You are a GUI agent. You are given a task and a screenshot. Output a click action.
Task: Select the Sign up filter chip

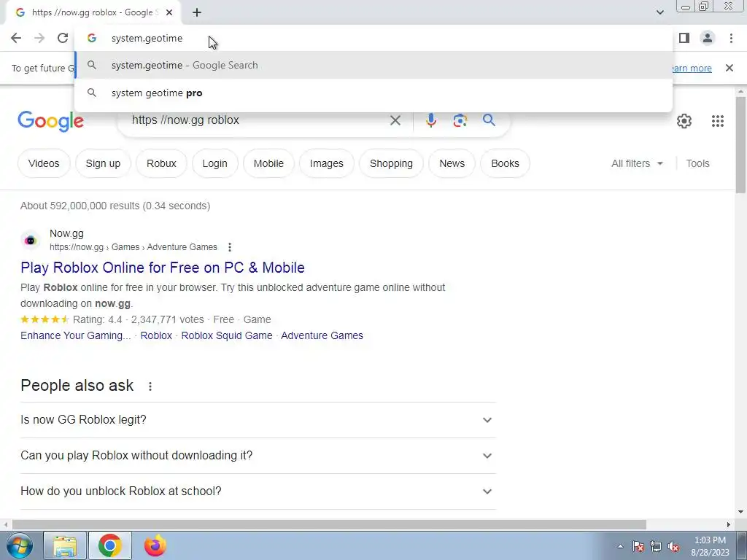tap(103, 163)
